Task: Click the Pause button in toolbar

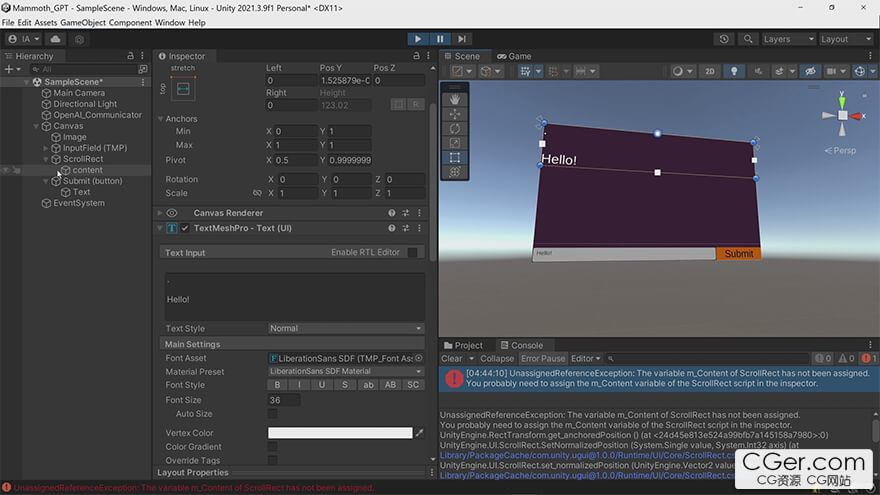Action: tap(440, 39)
